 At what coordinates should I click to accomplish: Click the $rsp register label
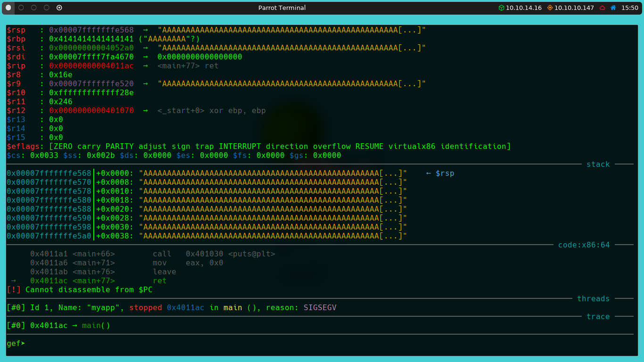pos(16,30)
